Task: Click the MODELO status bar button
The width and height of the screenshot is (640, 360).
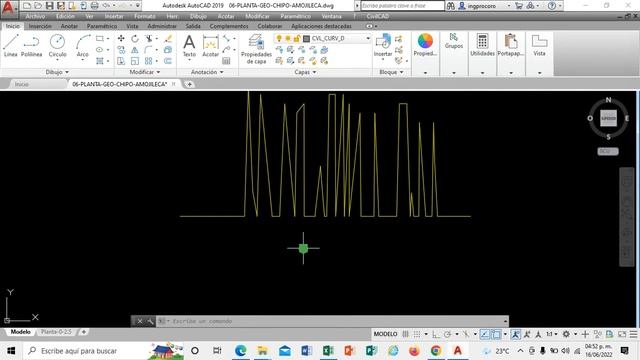Action: click(x=385, y=334)
